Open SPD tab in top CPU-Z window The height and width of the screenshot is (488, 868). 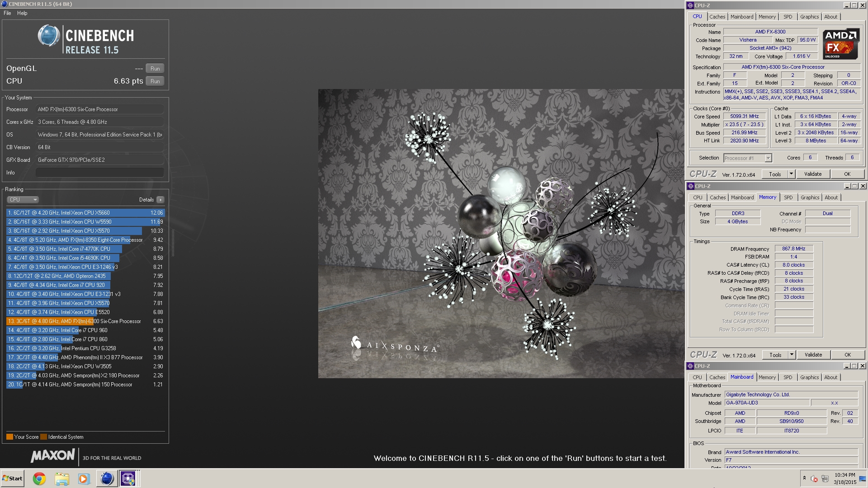point(788,17)
